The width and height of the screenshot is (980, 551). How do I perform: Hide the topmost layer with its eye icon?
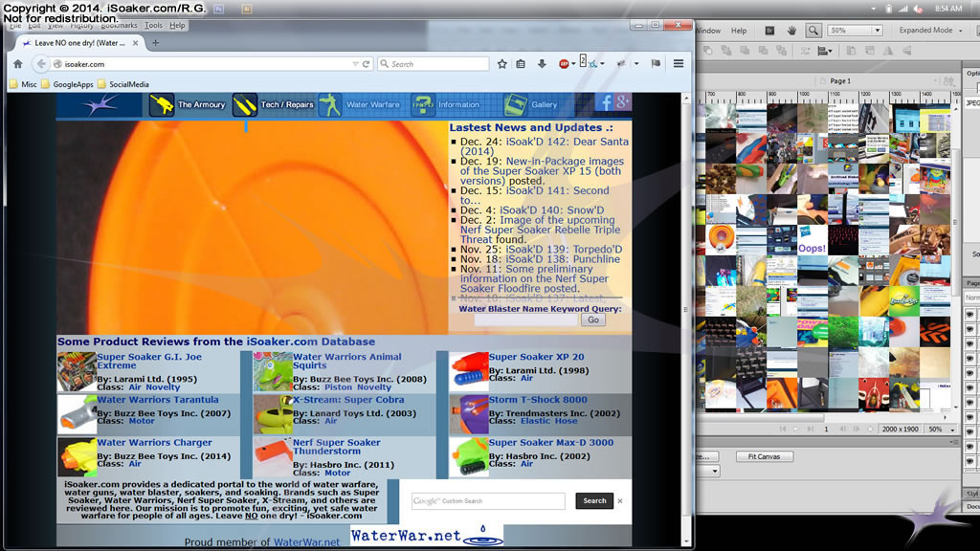click(x=970, y=314)
